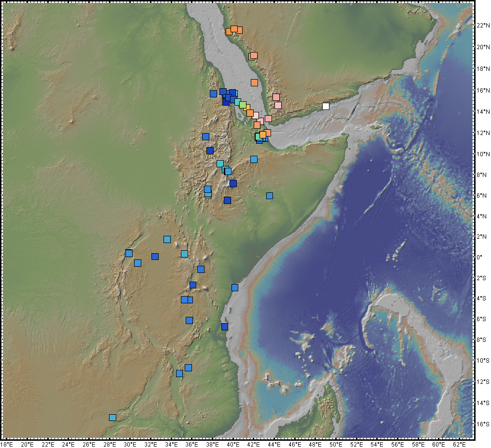The height and width of the screenshot is (448, 491).
Task: Click the blue marker near 32.4°E on the equator
Action: (155, 257)
